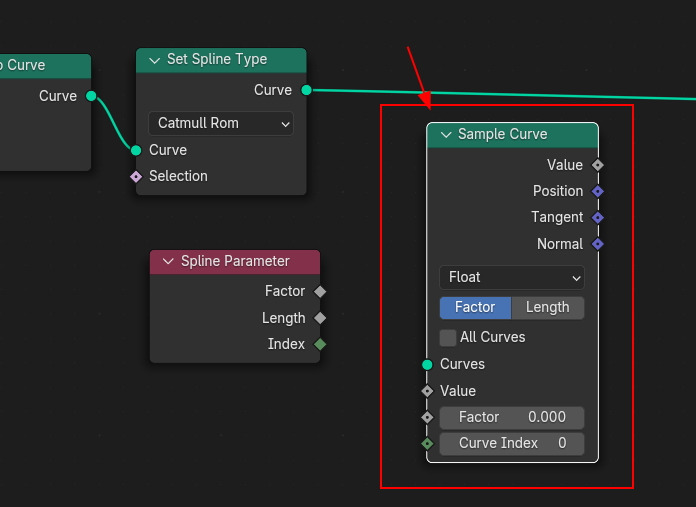Select Length mode in Sample Curve
696x507 pixels.
[548, 307]
